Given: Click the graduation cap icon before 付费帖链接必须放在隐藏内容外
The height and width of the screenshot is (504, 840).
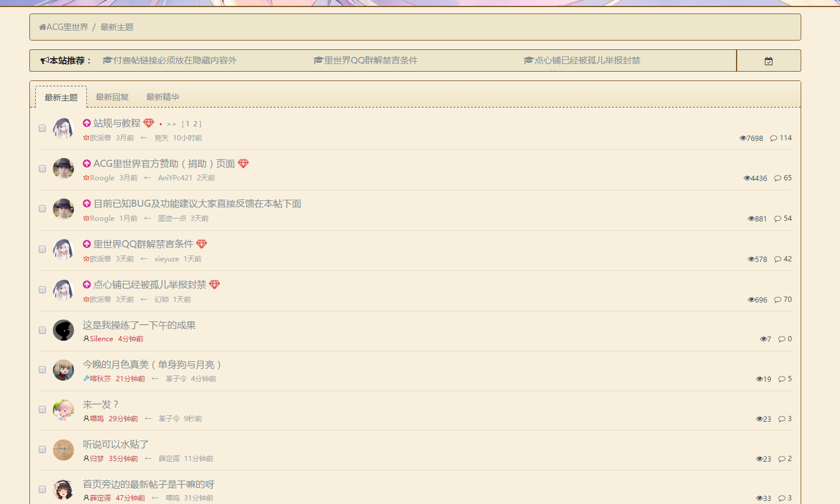Looking at the screenshot, I should coord(107,61).
